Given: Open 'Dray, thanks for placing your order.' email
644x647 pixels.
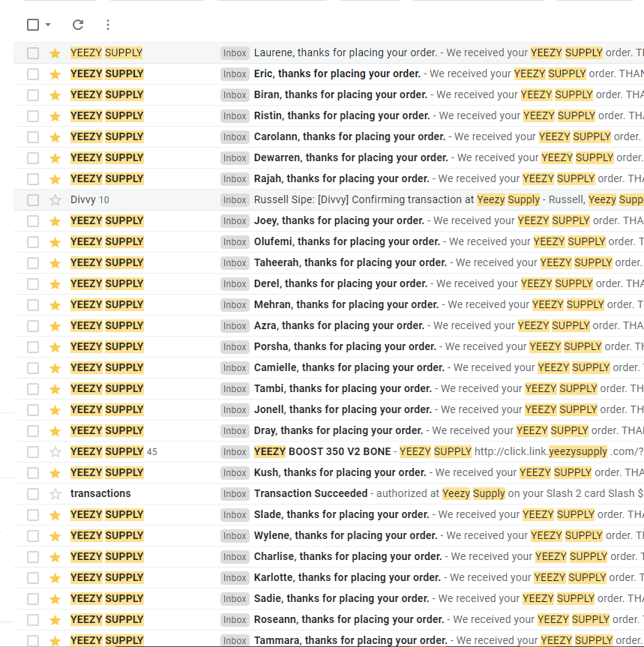Looking at the screenshot, I should [x=338, y=430].
